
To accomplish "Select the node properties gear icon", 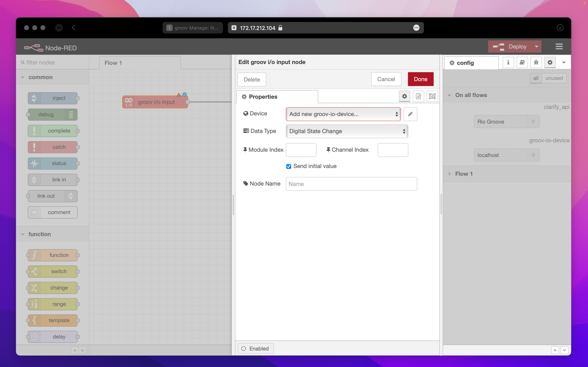I will [x=404, y=96].
